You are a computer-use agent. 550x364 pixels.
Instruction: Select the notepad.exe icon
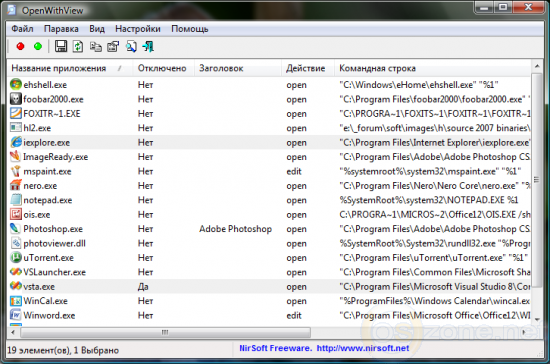pos(15,200)
